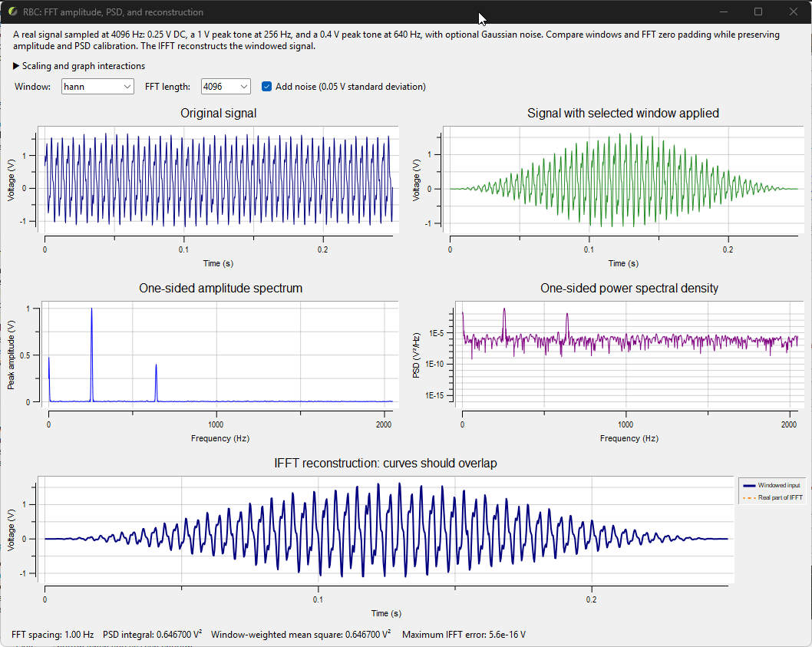Click the Peak amplitude (V) axis label
Viewport: 812px width, 647px height.
point(11,355)
